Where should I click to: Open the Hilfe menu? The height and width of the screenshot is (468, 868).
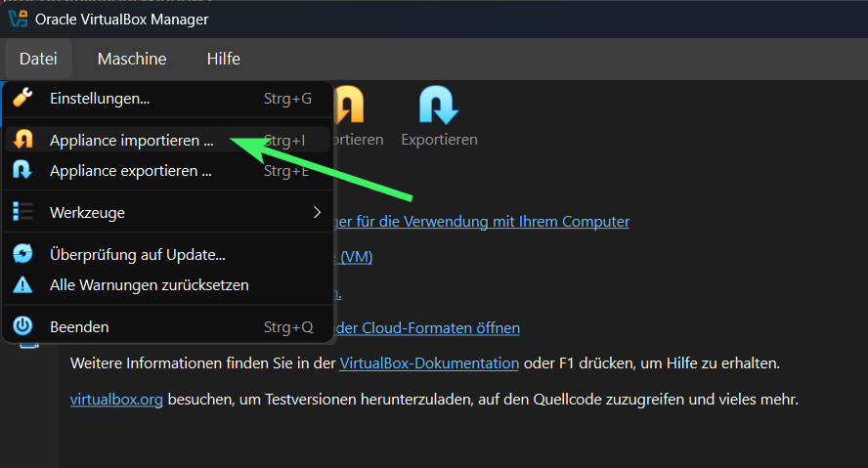click(x=223, y=60)
